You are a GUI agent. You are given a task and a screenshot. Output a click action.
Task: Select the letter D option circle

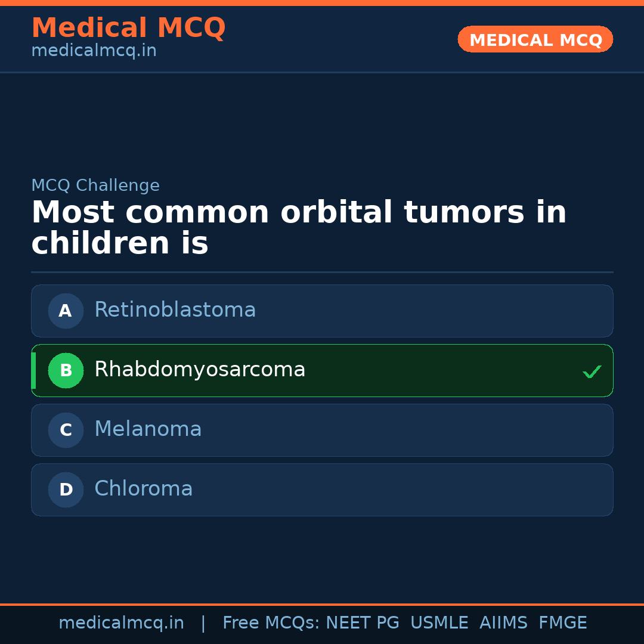[x=66, y=490]
